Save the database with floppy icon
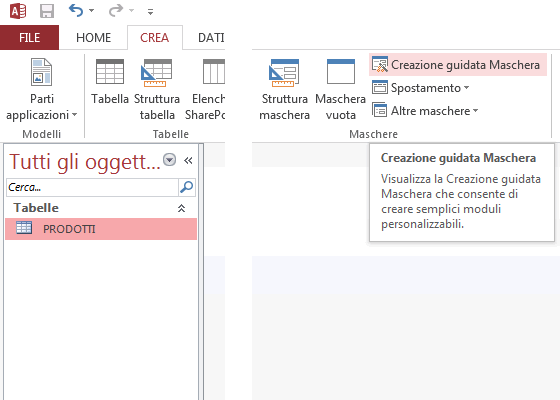 pos(47,11)
